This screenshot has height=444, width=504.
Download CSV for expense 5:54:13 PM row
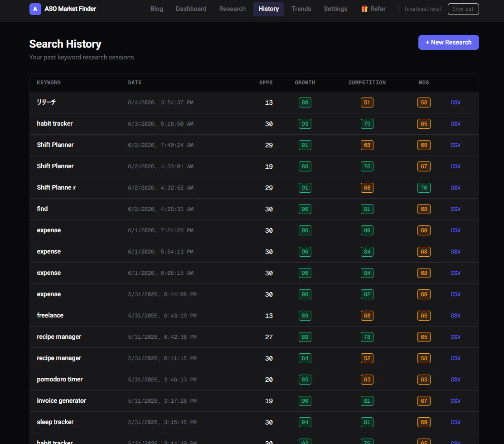[x=456, y=252]
